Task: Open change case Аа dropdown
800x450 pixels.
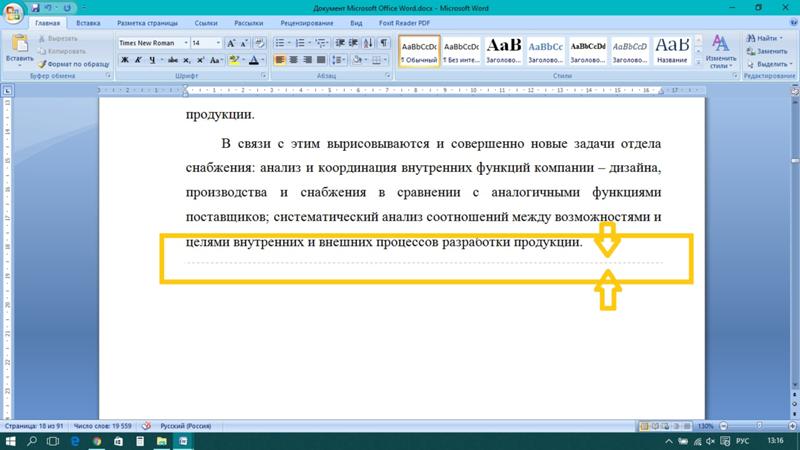Action: (x=216, y=60)
